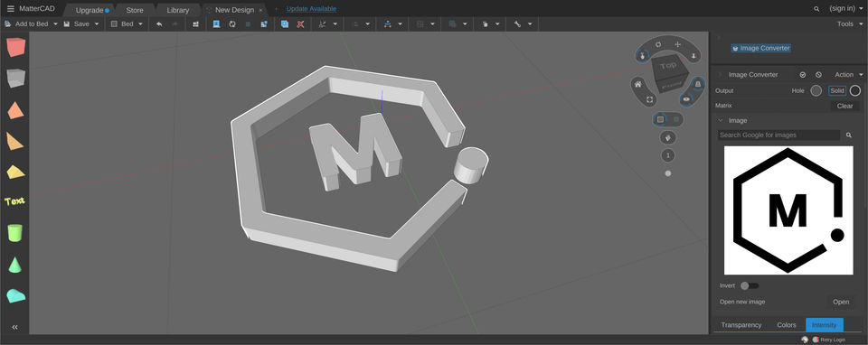Click the Update Available link

[311, 9]
